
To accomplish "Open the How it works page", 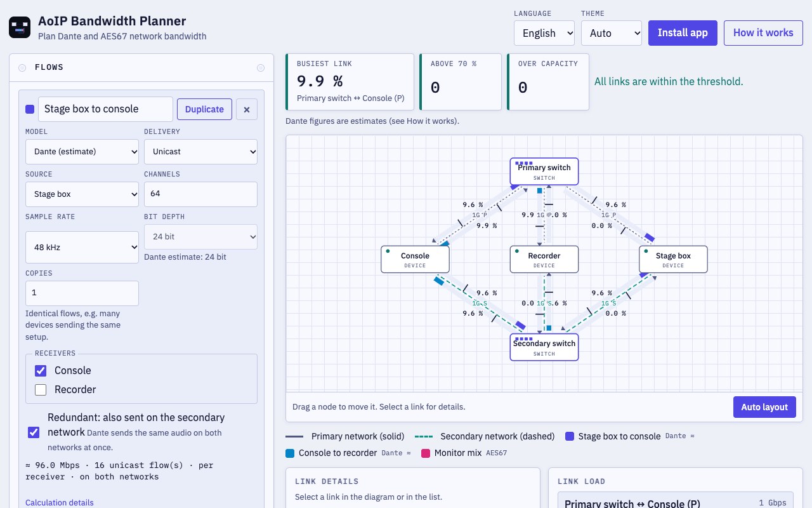I will click(763, 33).
